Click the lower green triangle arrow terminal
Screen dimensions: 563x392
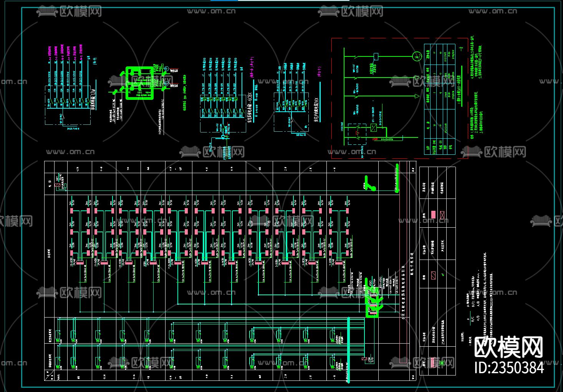(417, 96)
